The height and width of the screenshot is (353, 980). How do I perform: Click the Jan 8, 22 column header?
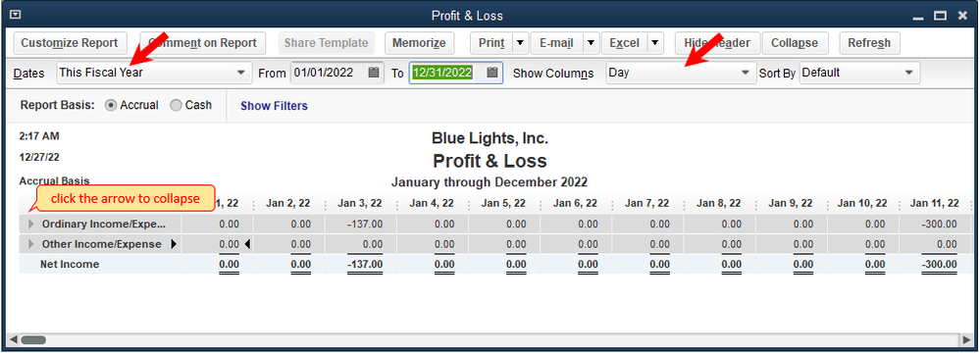pos(719,204)
